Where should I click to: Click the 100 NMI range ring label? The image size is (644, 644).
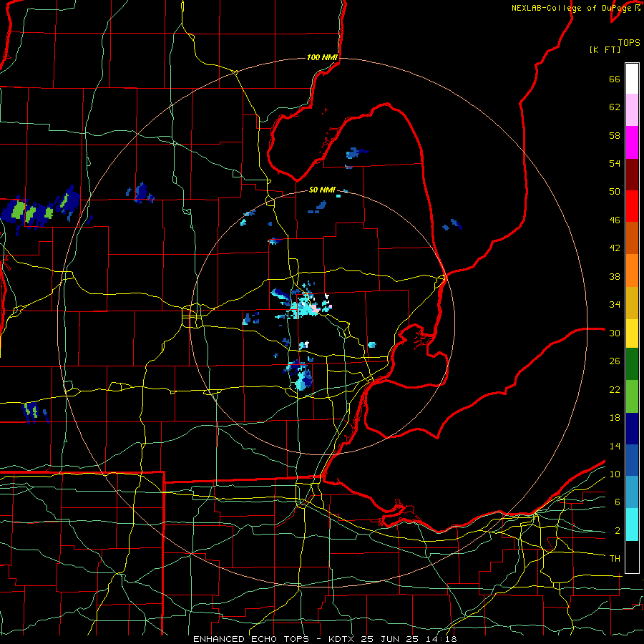pos(322,57)
